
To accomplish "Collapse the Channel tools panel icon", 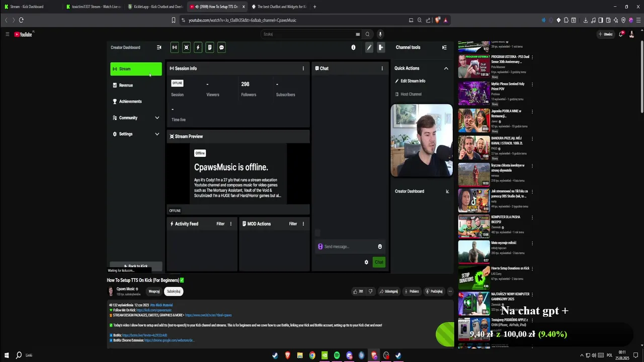I will (x=444, y=47).
